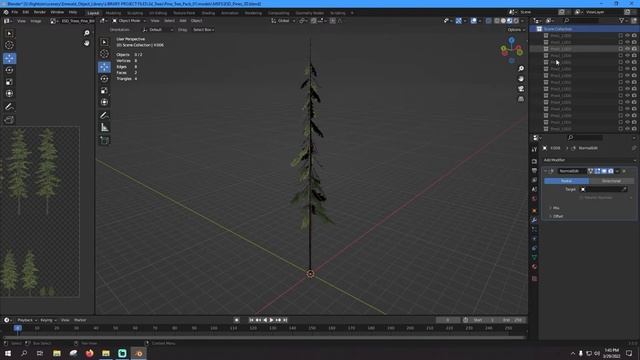Viewport: 640px width, 360px height.
Task: Select the Scene Collection row in outliner
Action: pos(584,29)
